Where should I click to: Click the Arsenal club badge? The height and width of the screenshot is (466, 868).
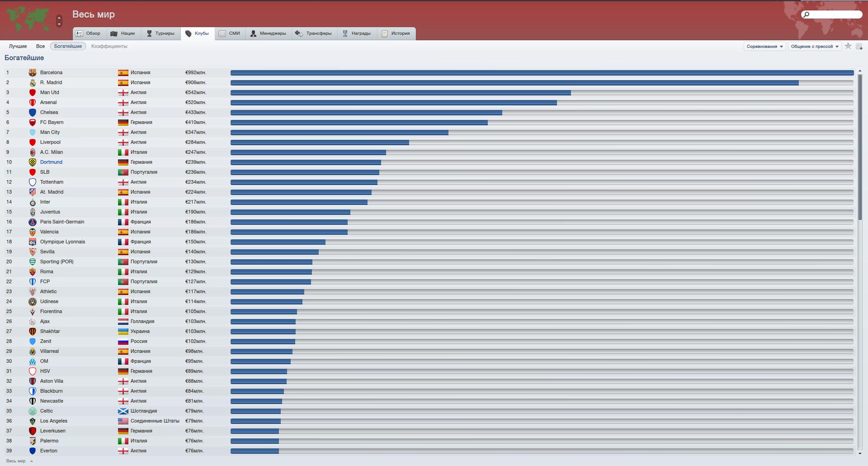33,102
